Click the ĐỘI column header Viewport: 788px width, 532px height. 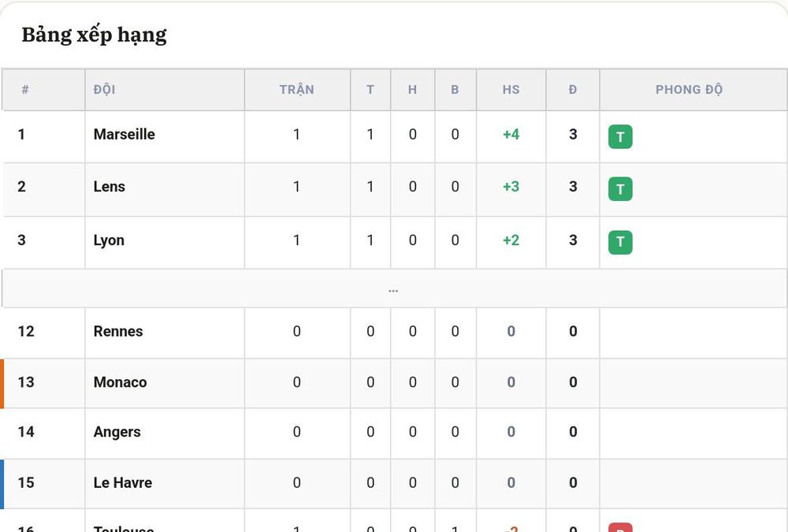pos(105,90)
